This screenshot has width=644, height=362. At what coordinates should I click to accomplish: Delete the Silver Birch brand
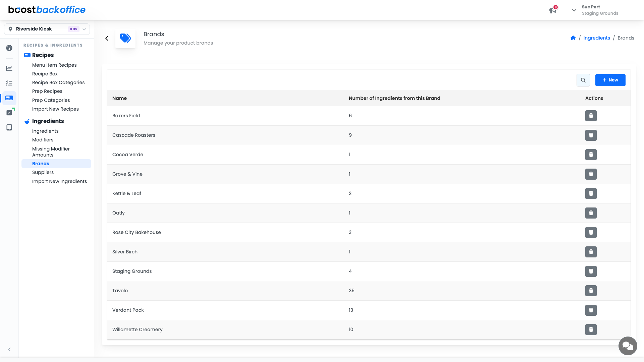(591, 252)
